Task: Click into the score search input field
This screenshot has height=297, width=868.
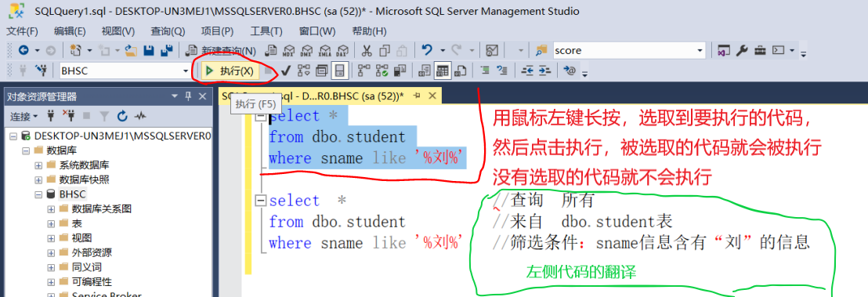Action: [x=624, y=50]
